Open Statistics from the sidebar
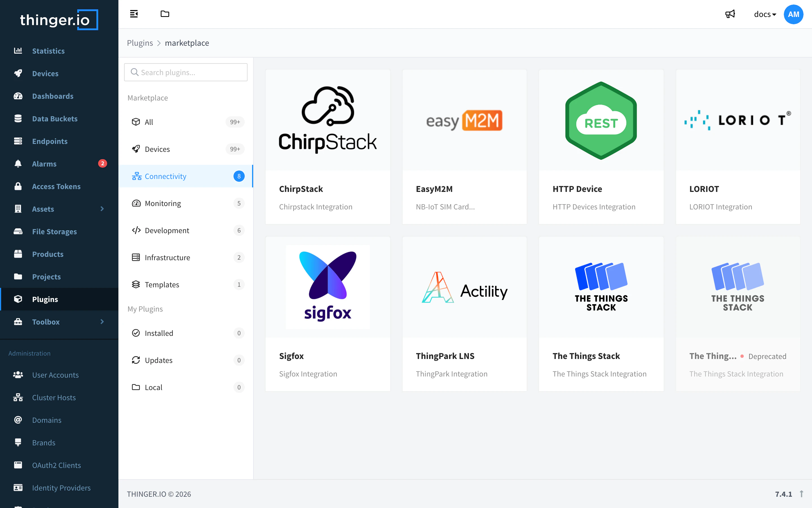812x508 pixels. 59,51
